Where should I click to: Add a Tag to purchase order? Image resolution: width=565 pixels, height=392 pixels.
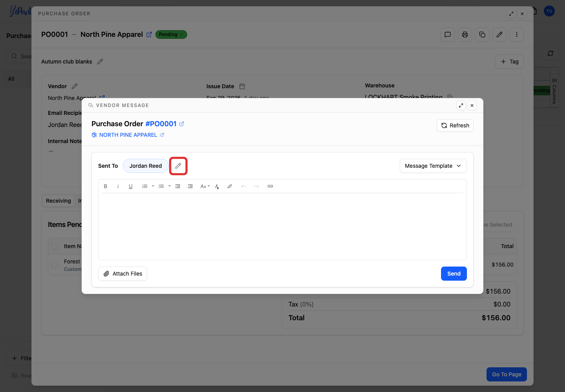509,62
